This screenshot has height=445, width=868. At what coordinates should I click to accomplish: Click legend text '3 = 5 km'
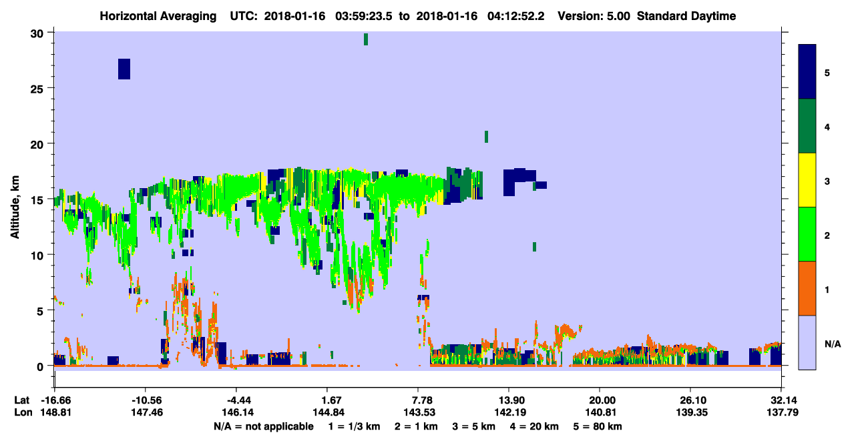pos(475,426)
